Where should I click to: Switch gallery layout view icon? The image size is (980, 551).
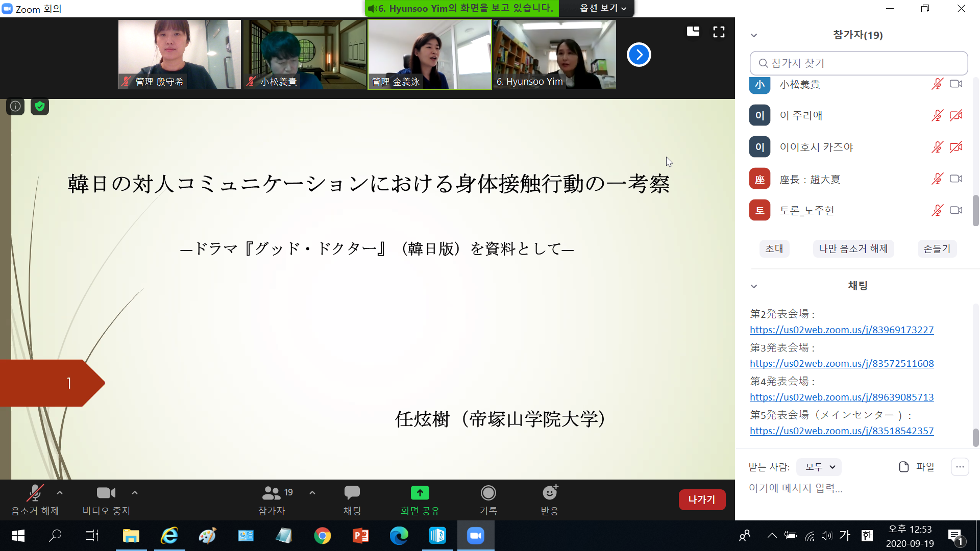[693, 32]
